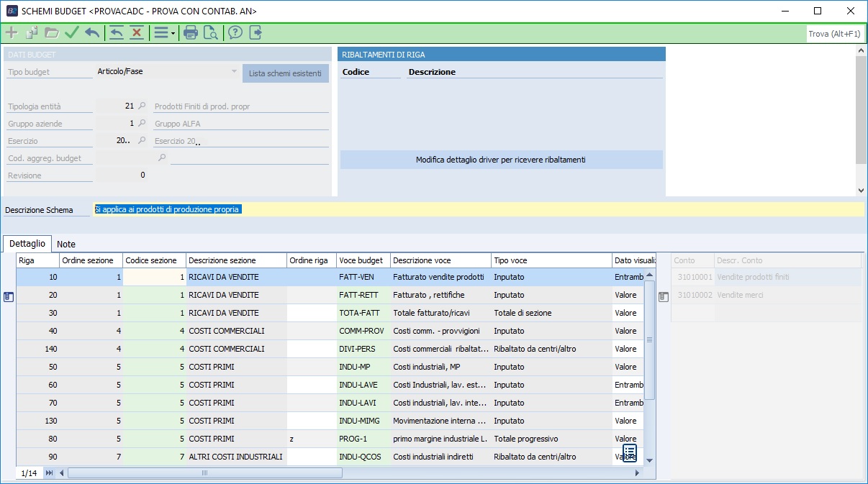868x484 pixels.
Task: Click the undo arrow toolbar icon
Action: coord(92,32)
